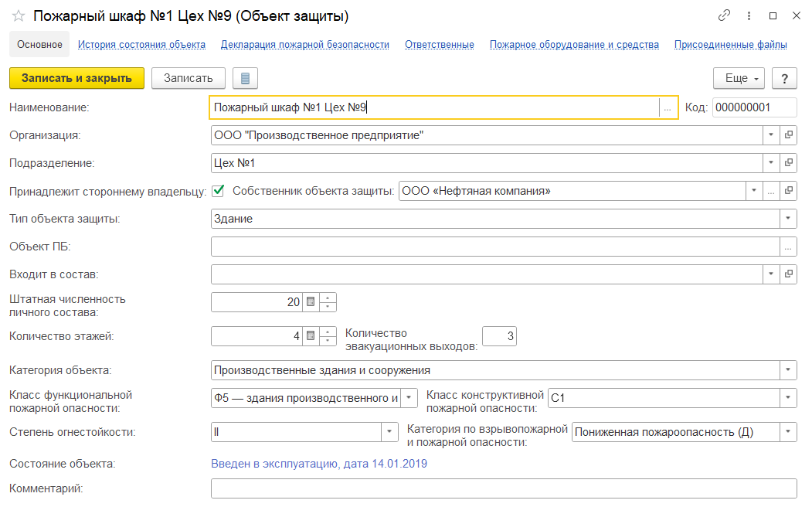Open the Категория объекта dropdown list

pyautogui.click(x=788, y=370)
